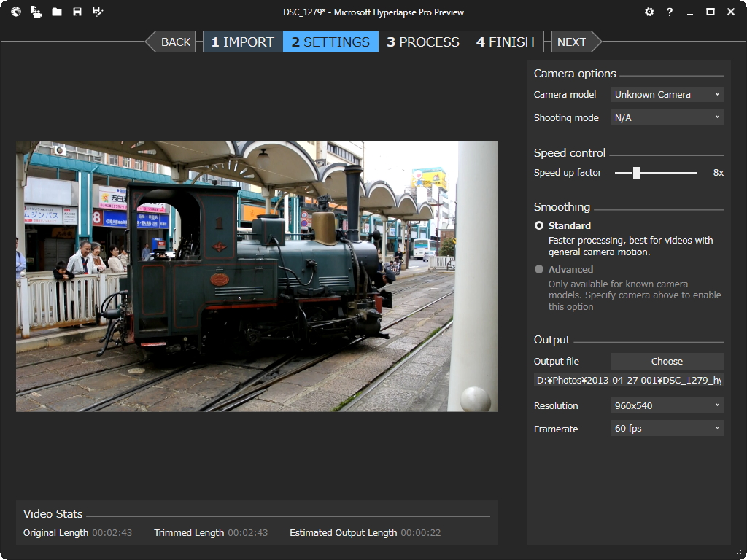Screen dimensions: 747x560
Task: Switch to the 1 IMPORT step tab
Action: [x=243, y=42]
